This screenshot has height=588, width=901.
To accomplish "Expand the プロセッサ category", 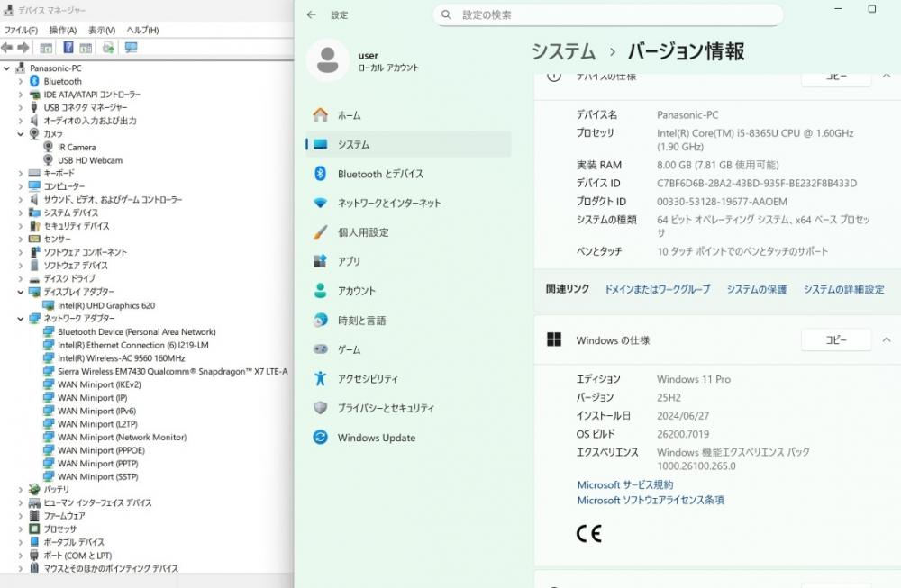I will point(21,529).
